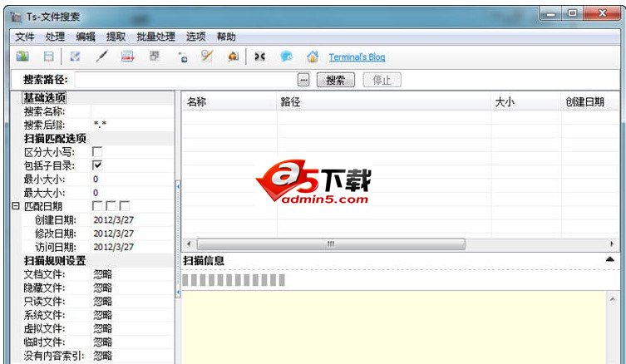Click the 没有内容索引 value 忽略
Screen dimensions: 626x364
pyautogui.click(x=102, y=356)
